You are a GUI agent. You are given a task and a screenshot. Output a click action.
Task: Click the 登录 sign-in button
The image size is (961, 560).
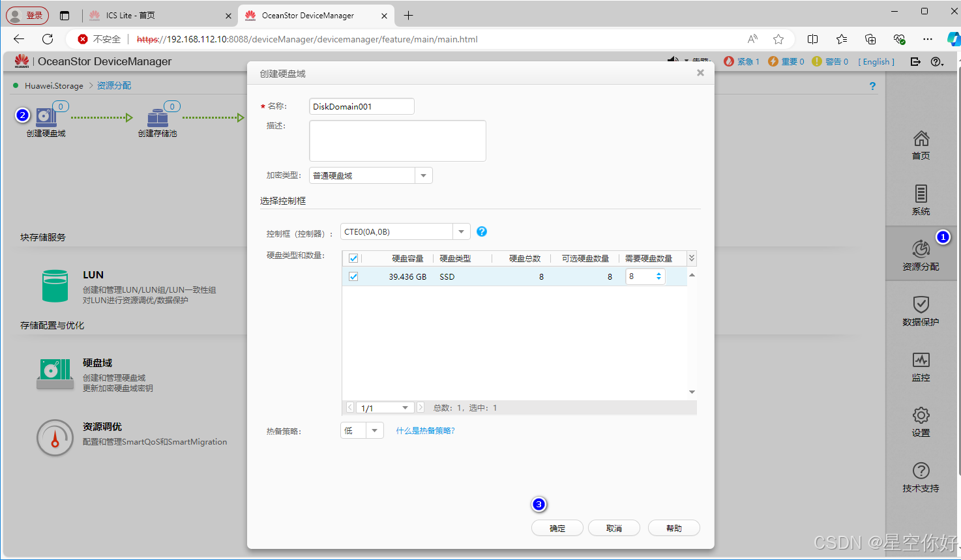coord(27,16)
